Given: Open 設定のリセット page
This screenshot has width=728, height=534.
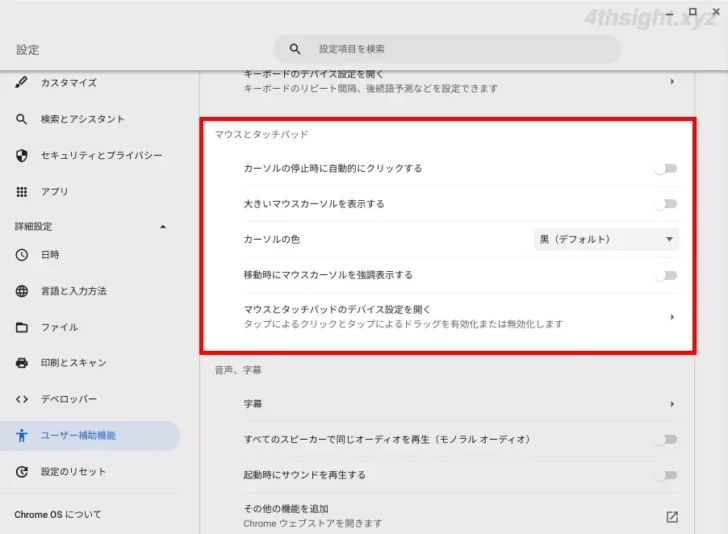Looking at the screenshot, I should [x=73, y=472].
